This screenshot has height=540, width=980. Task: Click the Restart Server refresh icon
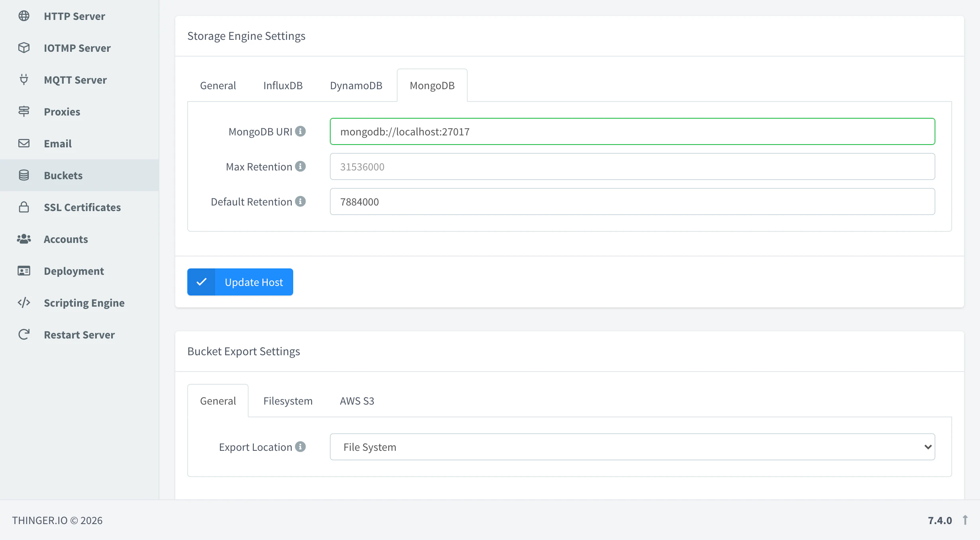pos(24,335)
